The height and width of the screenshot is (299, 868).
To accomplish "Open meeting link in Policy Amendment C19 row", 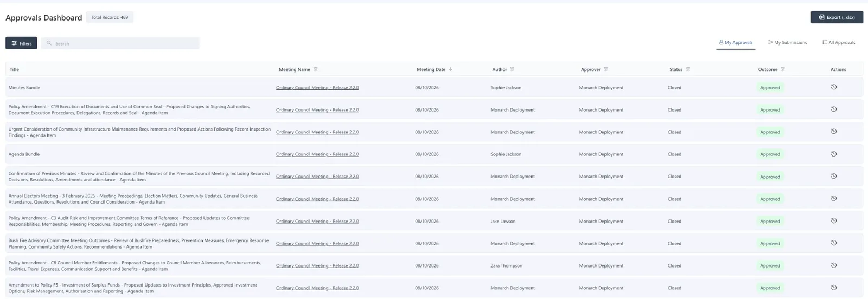I will [x=317, y=109].
